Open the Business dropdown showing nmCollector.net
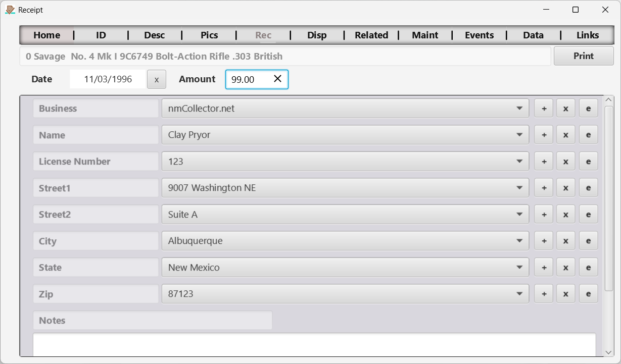The image size is (621, 364). point(346,108)
